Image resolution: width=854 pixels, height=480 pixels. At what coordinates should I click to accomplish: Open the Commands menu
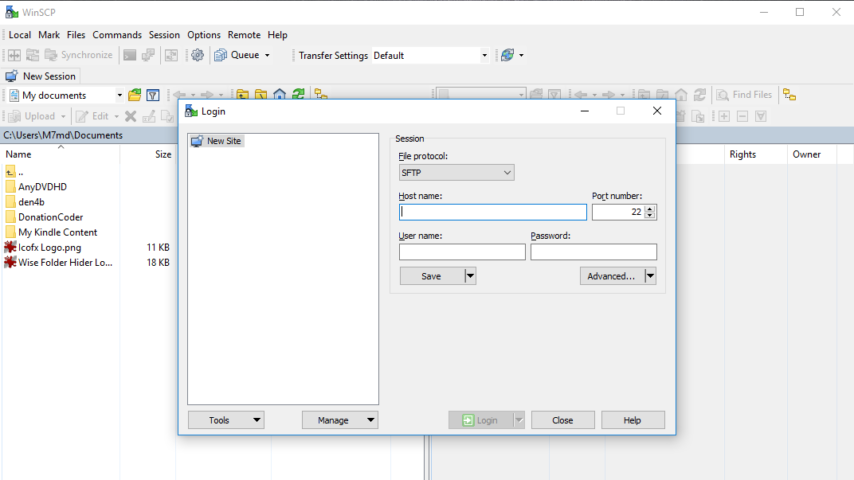117,35
